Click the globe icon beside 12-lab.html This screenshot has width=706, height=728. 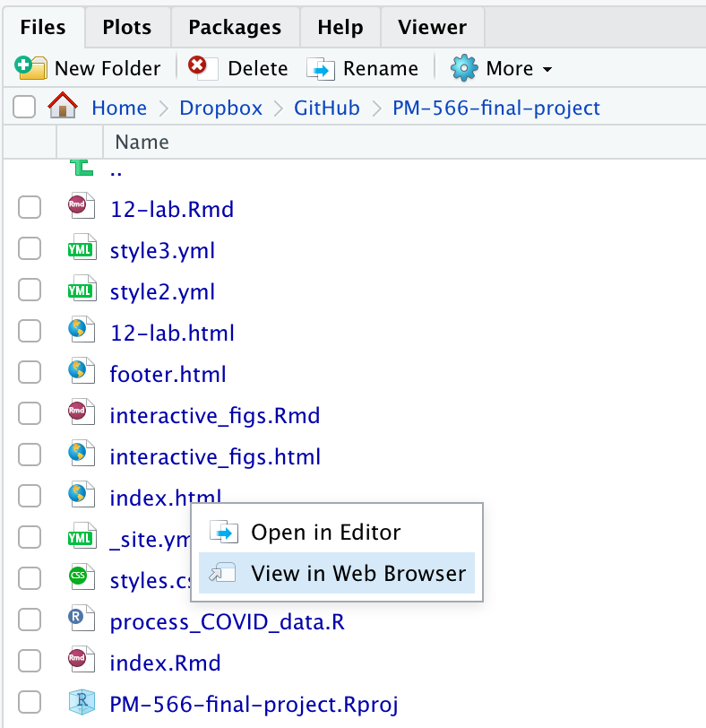(82, 330)
